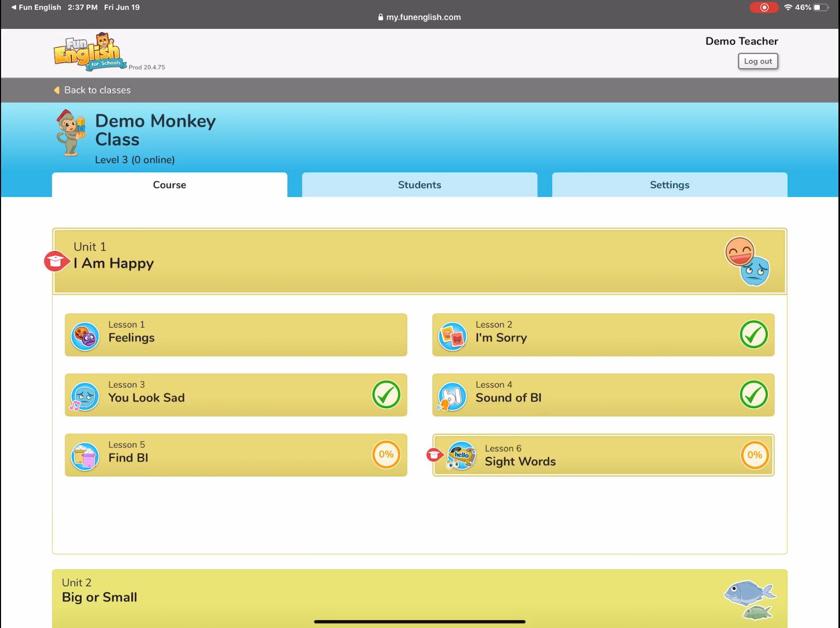The height and width of the screenshot is (628, 840).
Task: Click the back arrow next to Back to classes
Action: [x=57, y=90]
